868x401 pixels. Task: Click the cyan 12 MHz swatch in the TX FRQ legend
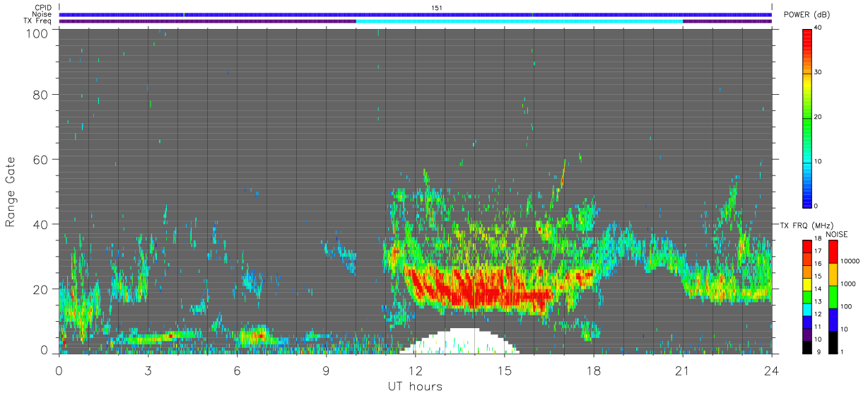(x=807, y=308)
